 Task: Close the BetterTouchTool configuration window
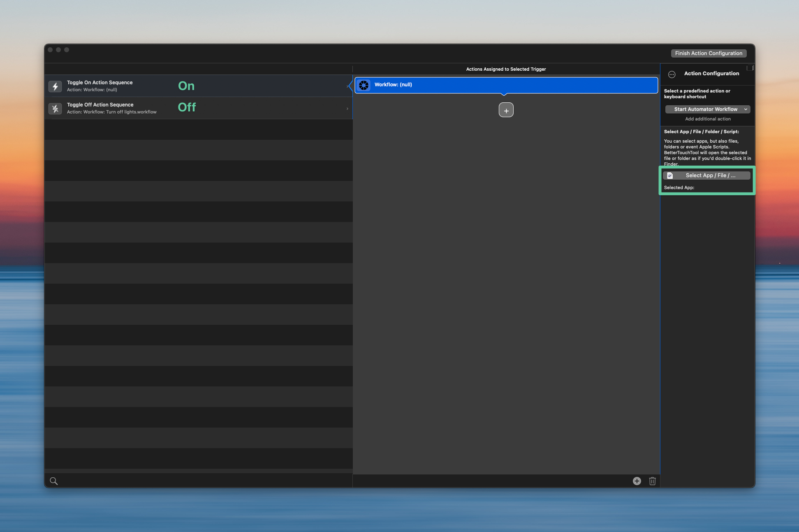click(50, 50)
